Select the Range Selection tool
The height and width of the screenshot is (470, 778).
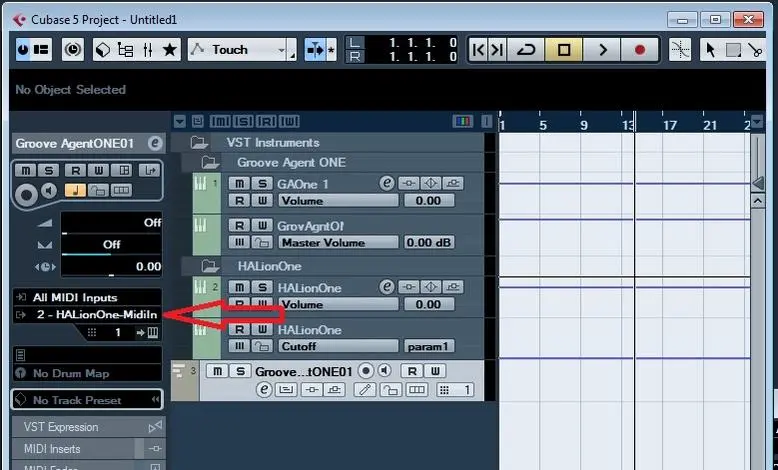coord(733,50)
